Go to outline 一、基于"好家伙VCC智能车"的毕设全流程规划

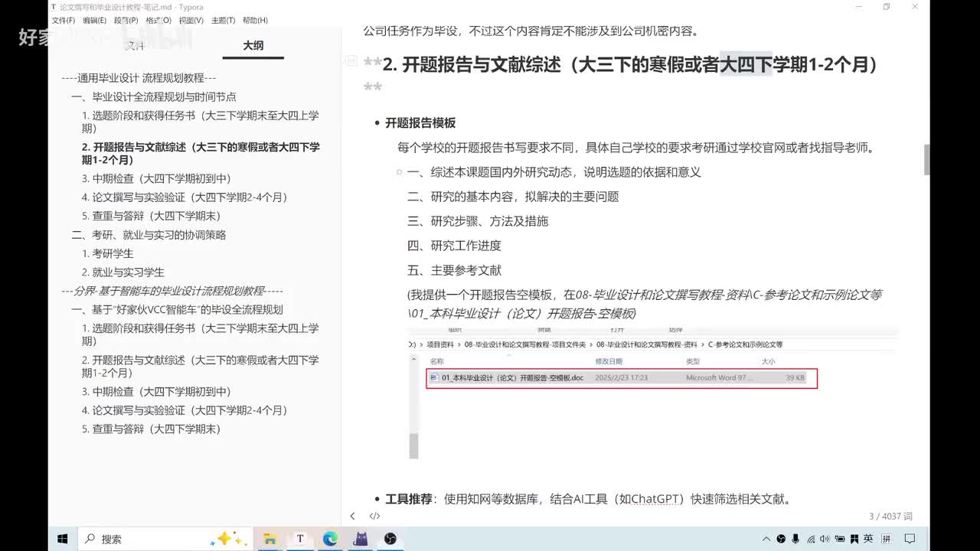(x=177, y=310)
